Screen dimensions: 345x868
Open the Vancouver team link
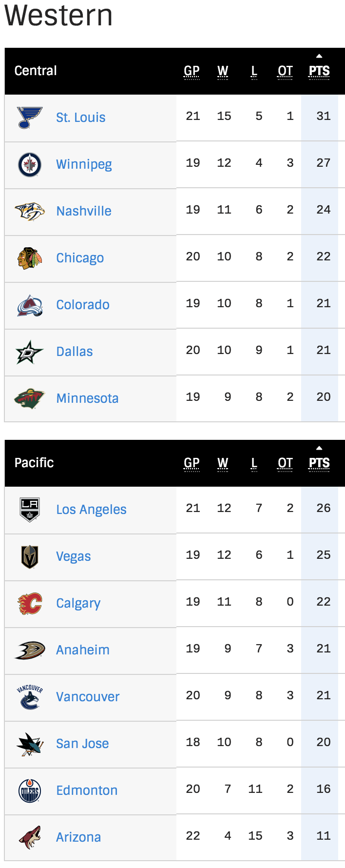click(x=88, y=697)
